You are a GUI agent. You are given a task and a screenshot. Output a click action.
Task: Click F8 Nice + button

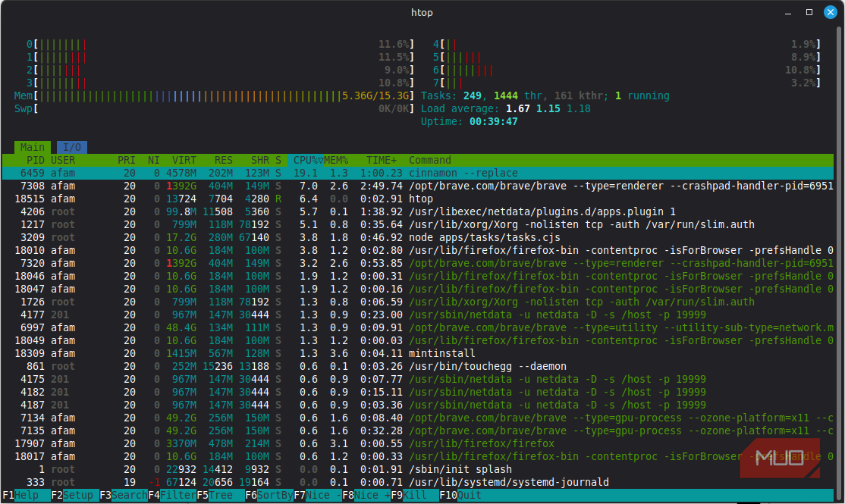coord(366,495)
